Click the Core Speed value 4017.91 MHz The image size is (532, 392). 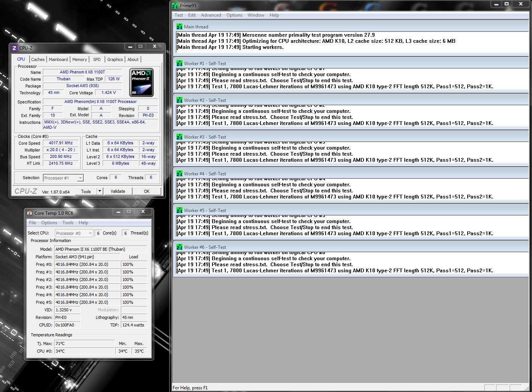pyautogui.click(x=61, y=143)
